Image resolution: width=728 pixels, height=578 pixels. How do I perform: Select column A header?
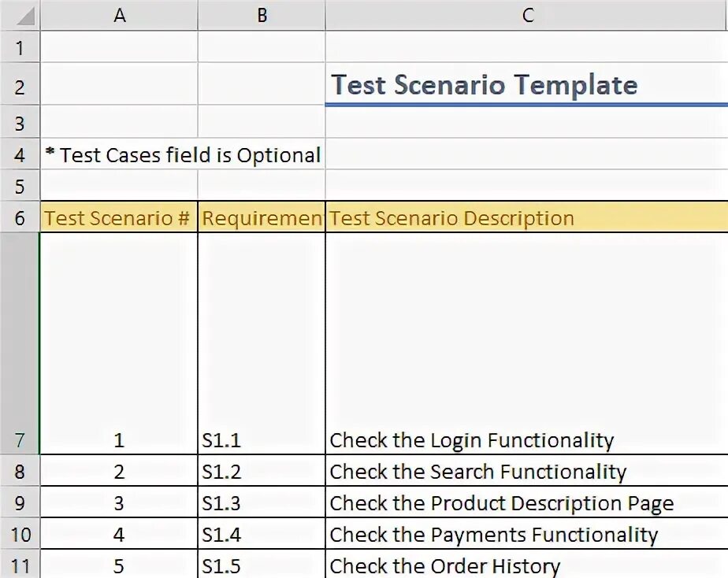click(x=119, y=15)
